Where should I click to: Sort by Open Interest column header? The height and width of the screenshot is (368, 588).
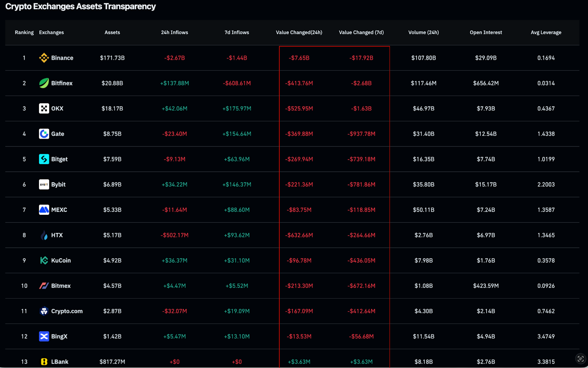pyautogui.click(x=485, y=33)
